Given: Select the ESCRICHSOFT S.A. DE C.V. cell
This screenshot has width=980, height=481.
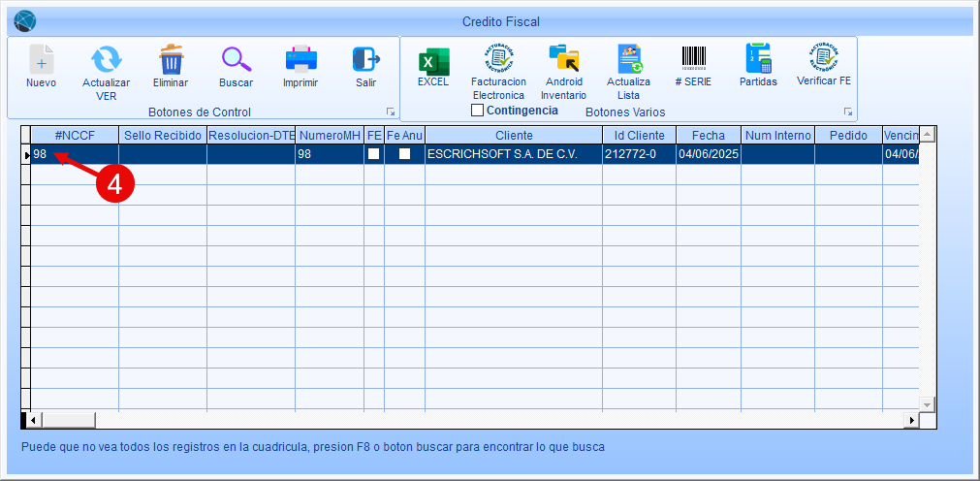Looking at the screenshot, I should (x=514, y=154).
